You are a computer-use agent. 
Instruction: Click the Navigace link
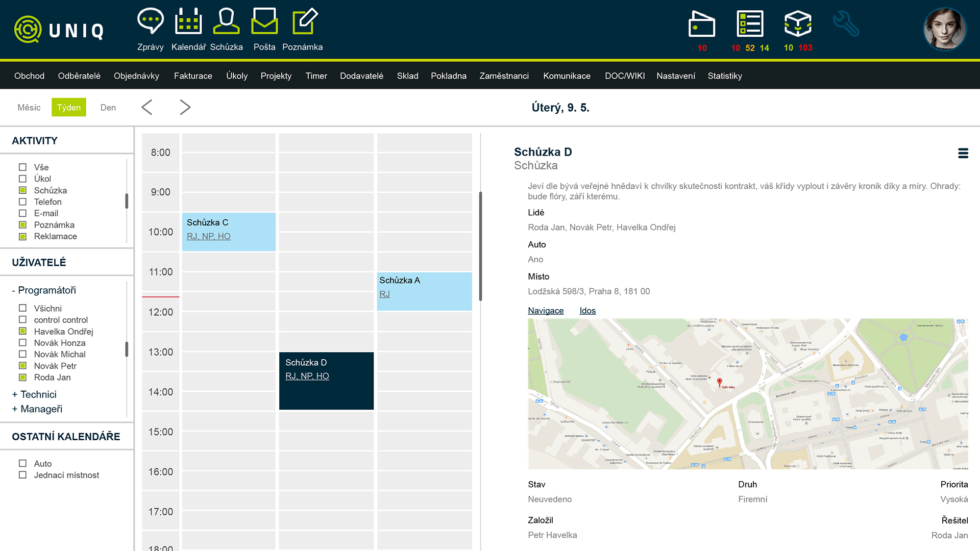[x=546, y=311]
